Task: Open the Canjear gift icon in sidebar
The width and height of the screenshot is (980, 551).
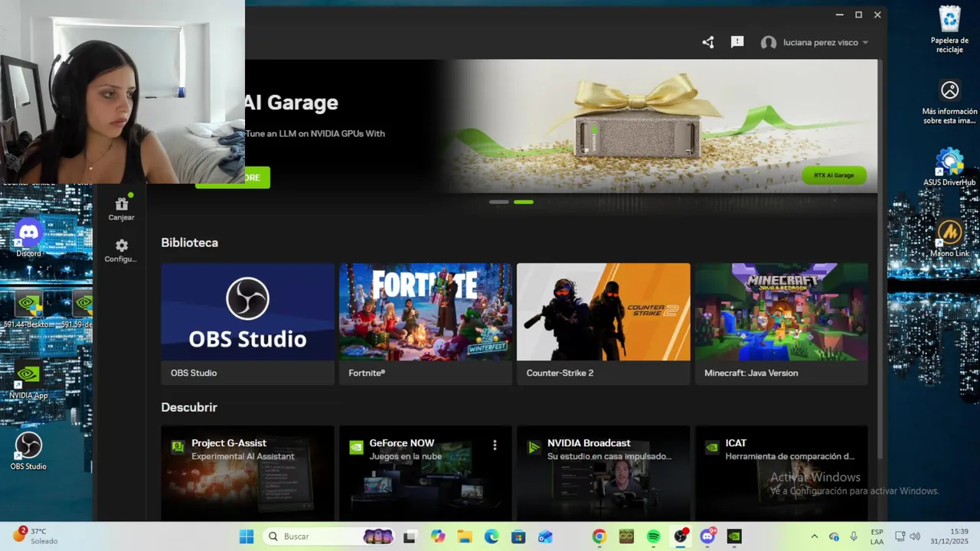Action: click(x=121, y=208)
